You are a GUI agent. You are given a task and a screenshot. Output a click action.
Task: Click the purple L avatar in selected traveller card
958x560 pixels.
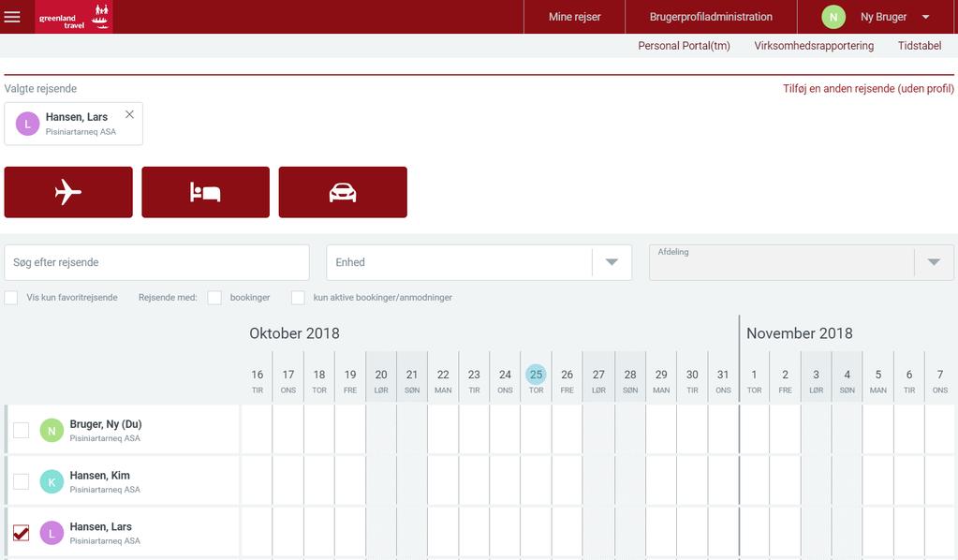click(27, 124)
